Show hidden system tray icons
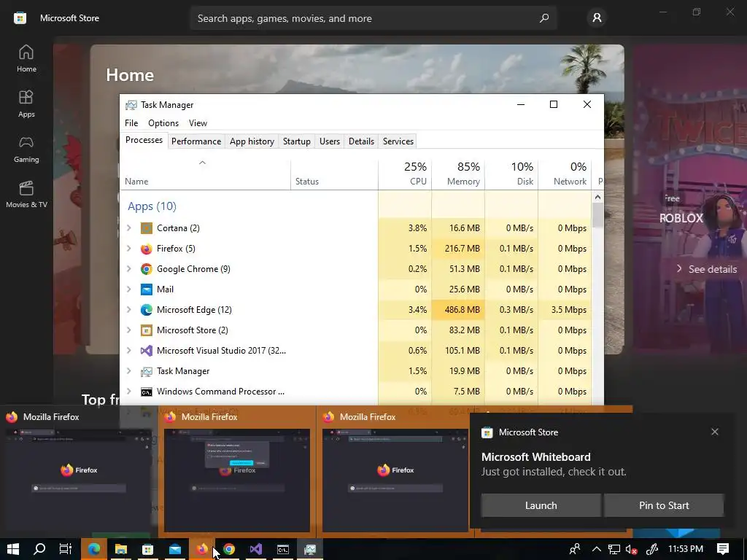The width and height of the screenshot is (747, 560). (x=596, y=549)
